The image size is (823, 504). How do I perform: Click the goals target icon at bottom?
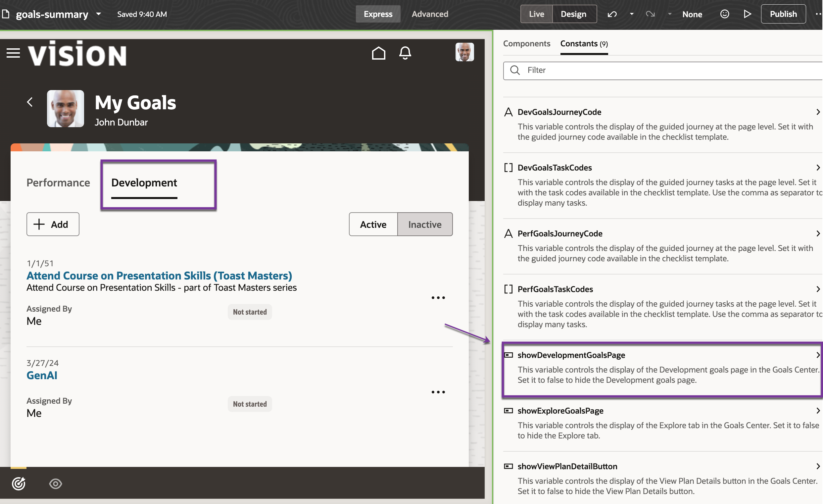point(19,483)
